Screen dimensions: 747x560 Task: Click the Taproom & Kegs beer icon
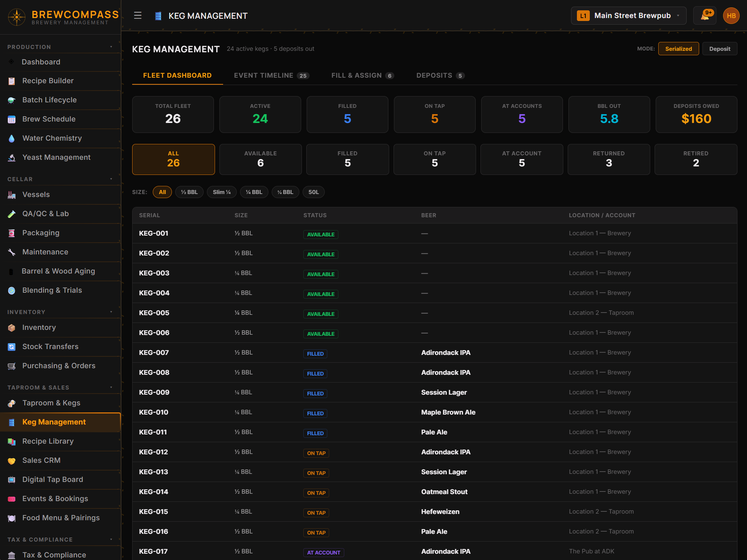pyautogui.click(x=11, y=403)
